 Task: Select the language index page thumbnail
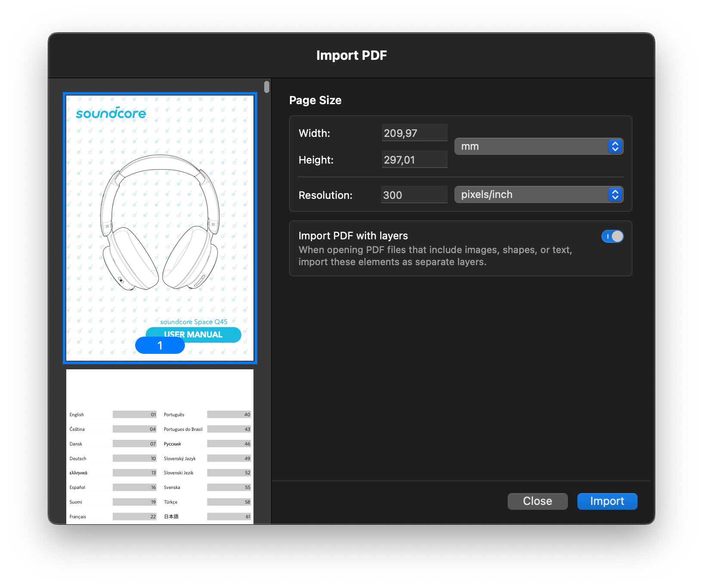point(160,446)
